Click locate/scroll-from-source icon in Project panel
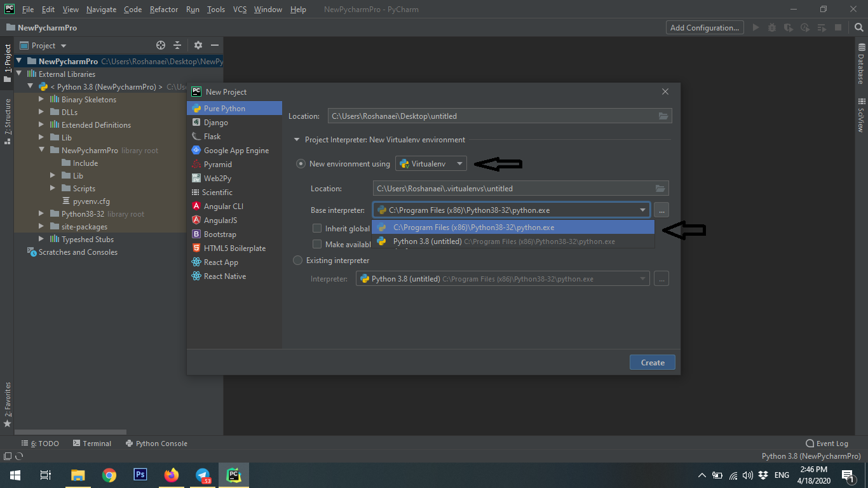The height and width of the screenshot is (488, 868). 161,46
